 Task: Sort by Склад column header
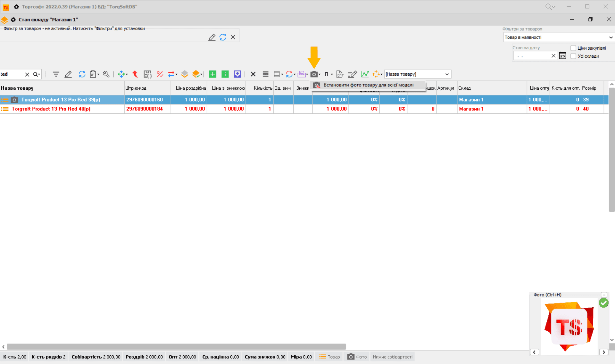(492, 88)
